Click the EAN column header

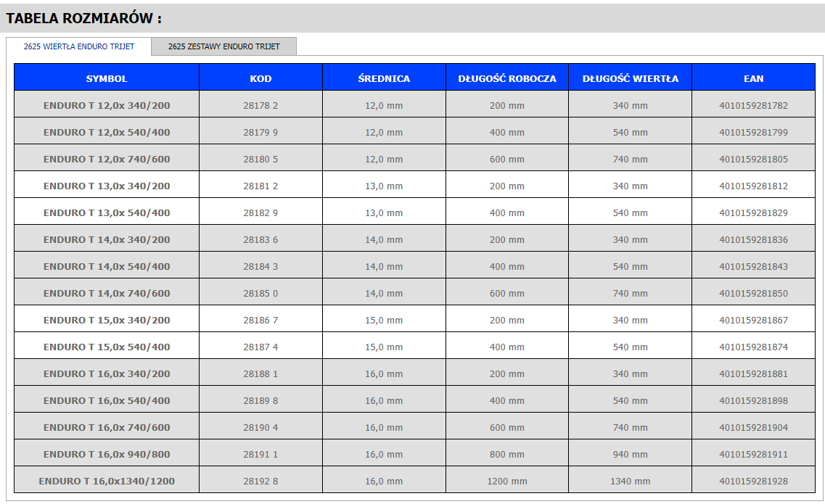pos(753,78)
